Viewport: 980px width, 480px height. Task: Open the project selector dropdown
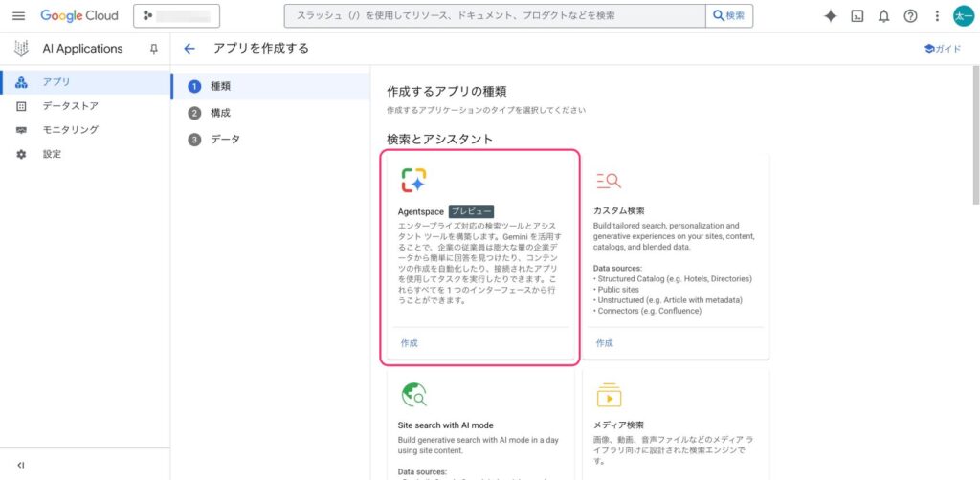click(x=176, y=16)
